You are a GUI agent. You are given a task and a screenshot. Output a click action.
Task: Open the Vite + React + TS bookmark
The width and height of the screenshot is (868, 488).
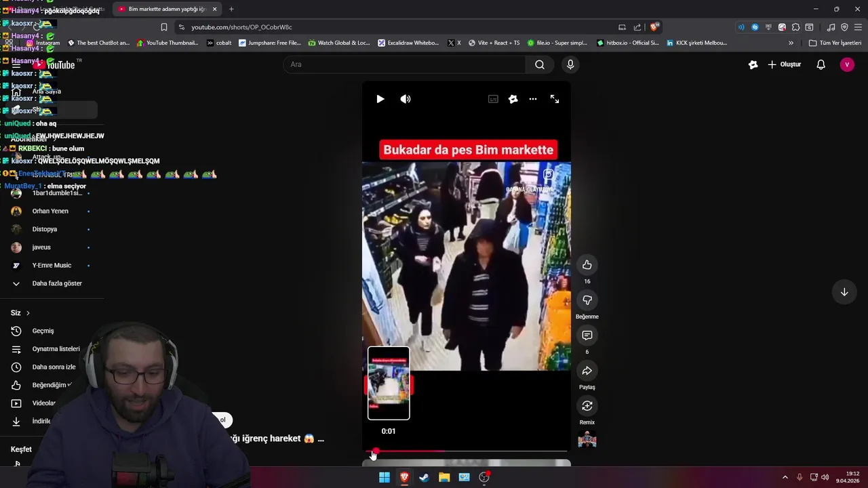494,43
